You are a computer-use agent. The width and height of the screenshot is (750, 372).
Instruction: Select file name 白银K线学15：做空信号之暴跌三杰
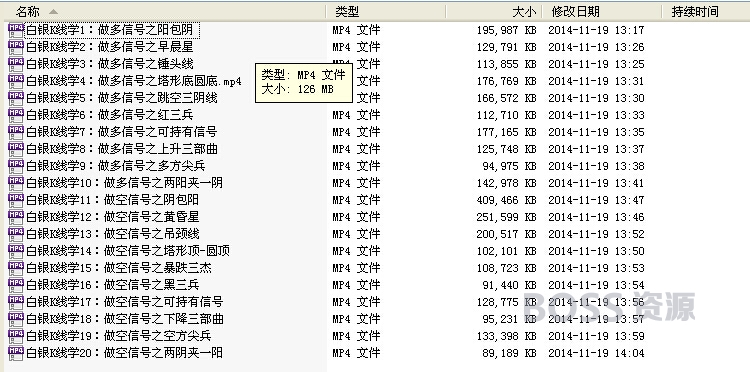119,268
